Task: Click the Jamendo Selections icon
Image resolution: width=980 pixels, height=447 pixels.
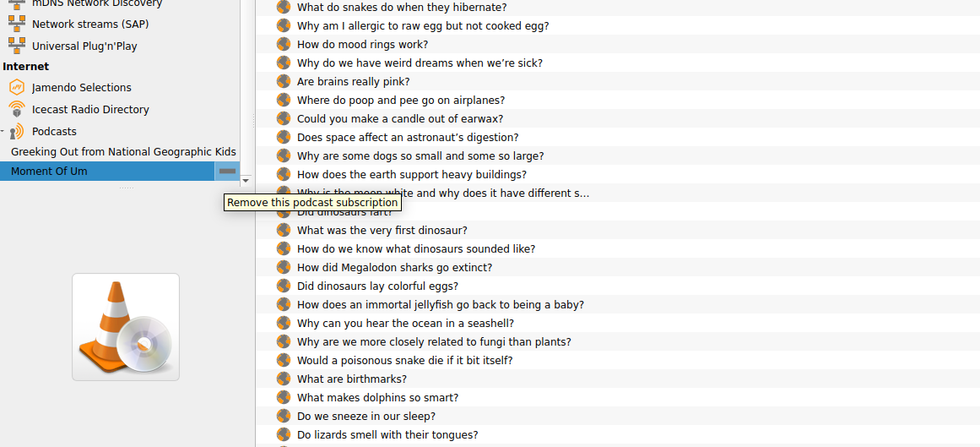Action: point(17,88)
